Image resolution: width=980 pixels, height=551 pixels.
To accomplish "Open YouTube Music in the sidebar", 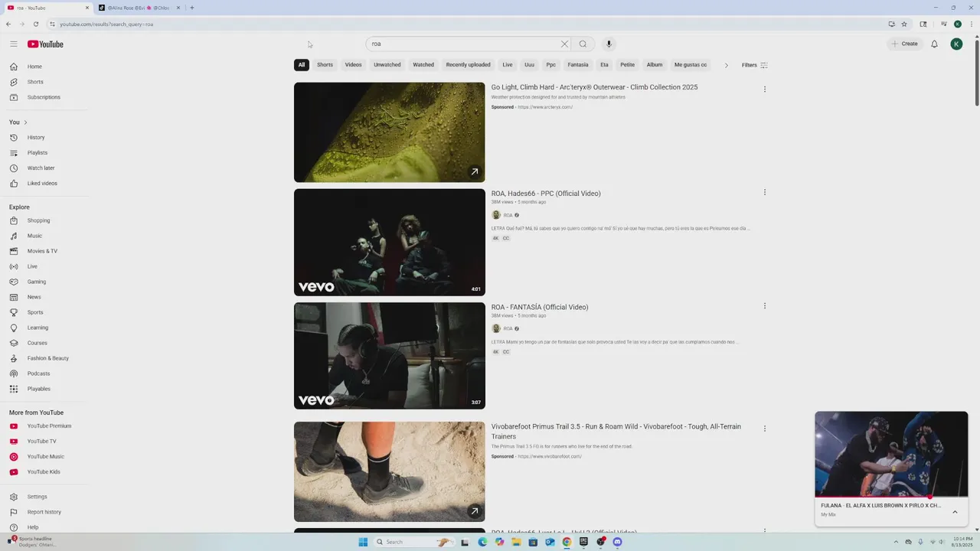I will coord(46,457).
